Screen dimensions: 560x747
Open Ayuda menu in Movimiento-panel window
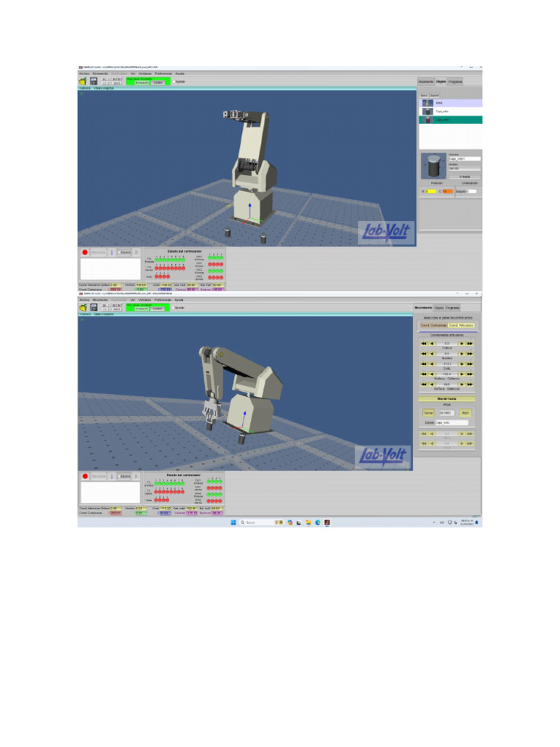coord(179,300)
